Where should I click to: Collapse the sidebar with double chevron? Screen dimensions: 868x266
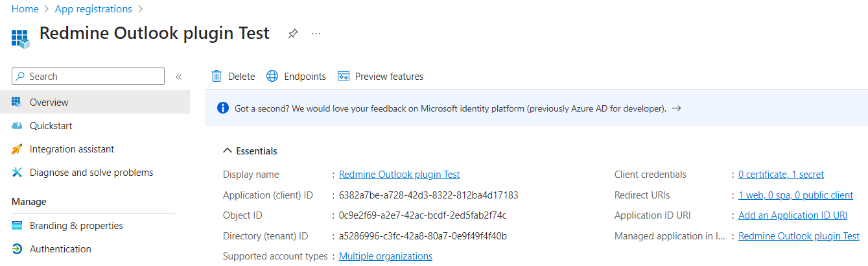[x=178, y=77]
